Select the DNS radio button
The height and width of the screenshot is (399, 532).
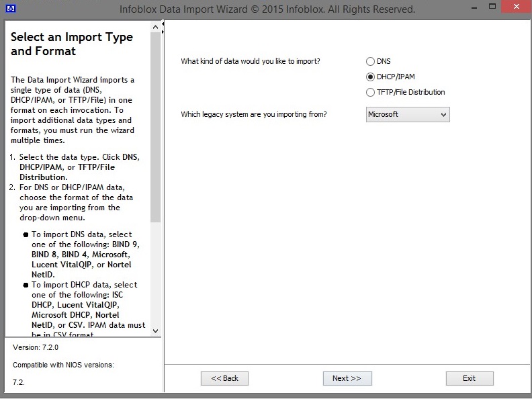pyautogui.click(x=370, y=62)
